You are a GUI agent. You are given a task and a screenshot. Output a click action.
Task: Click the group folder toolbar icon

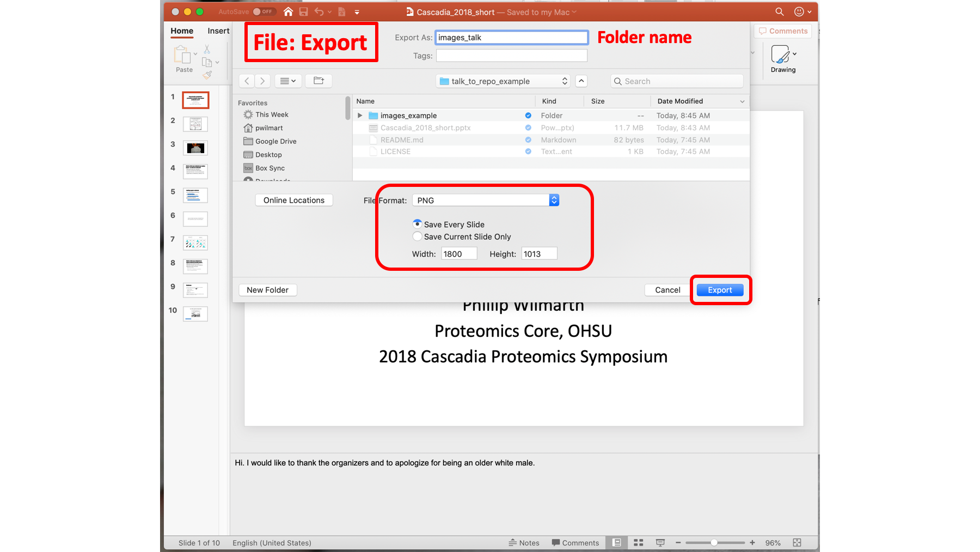318,81
